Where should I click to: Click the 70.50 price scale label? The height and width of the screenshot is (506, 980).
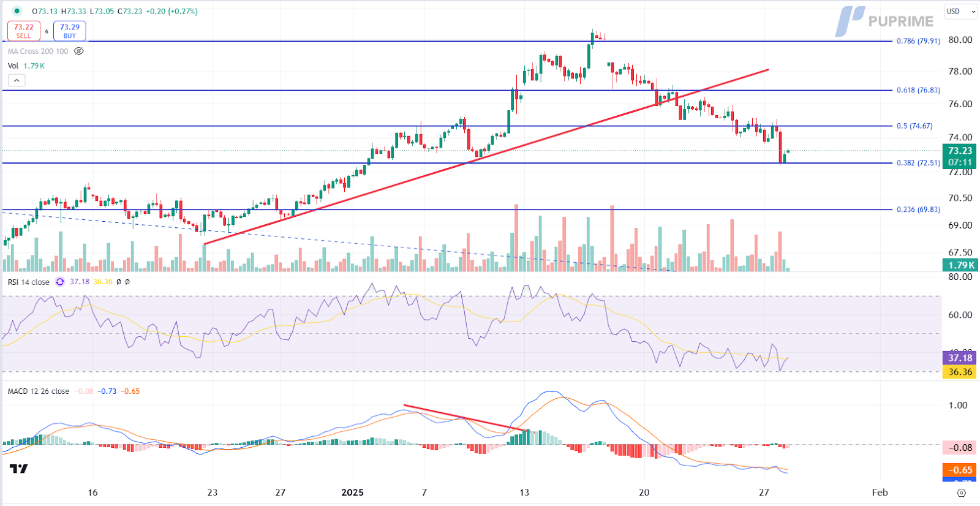coord(960,198)
